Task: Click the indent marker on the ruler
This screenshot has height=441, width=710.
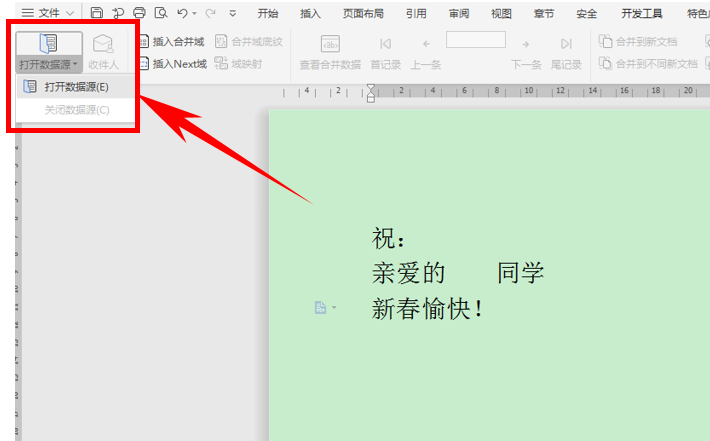Action: [371, 93]
